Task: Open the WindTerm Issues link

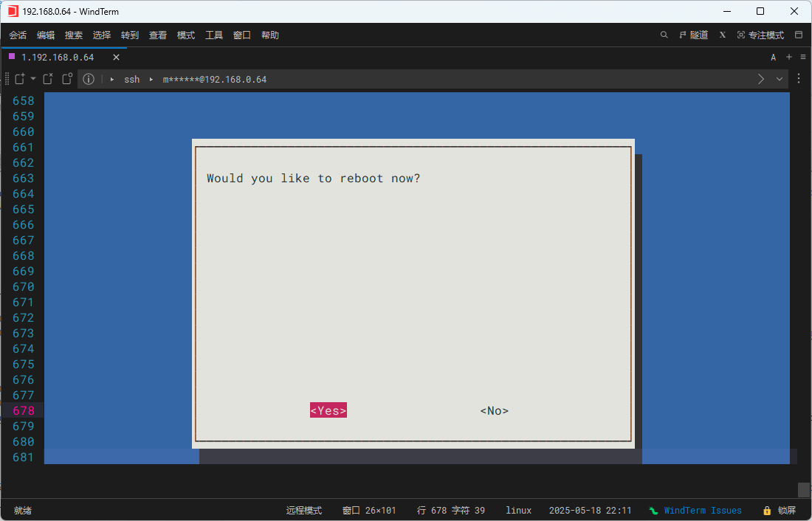Action: (702, 511)
